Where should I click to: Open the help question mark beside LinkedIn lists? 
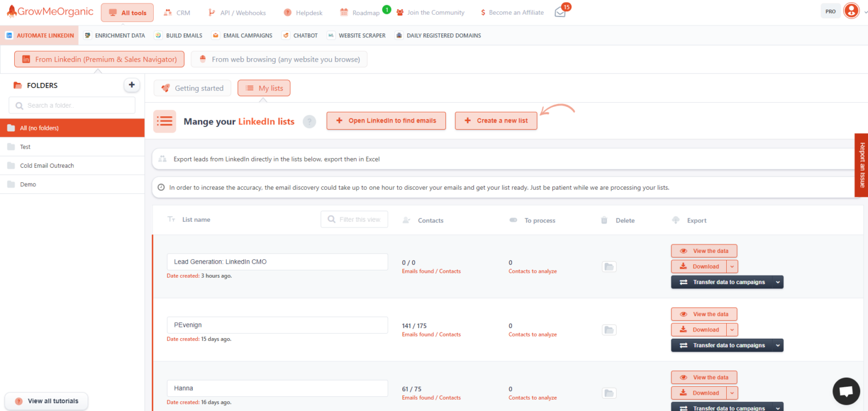coord(309,121)
